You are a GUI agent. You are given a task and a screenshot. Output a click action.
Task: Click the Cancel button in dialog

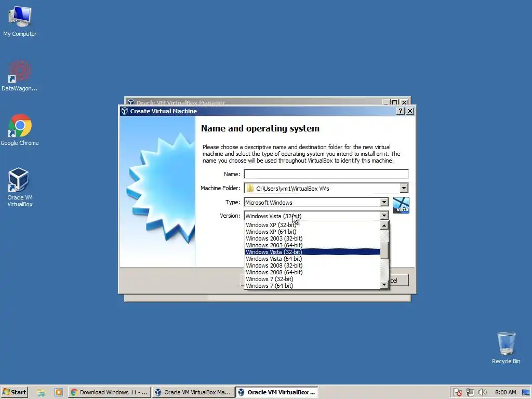(398, 281)
